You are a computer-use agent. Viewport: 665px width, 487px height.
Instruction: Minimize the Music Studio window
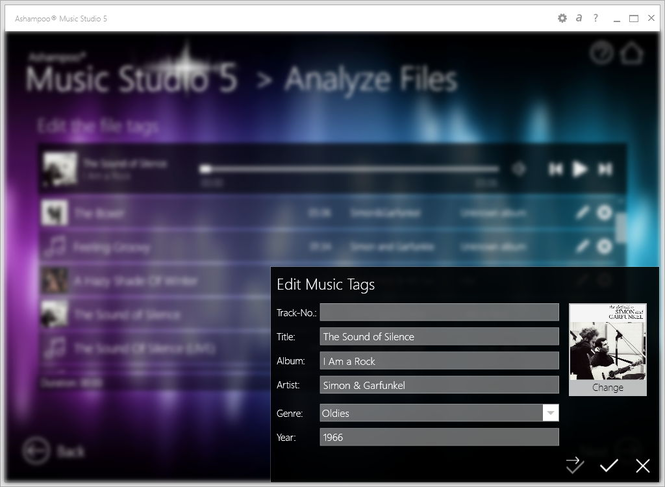click(616, 19)
